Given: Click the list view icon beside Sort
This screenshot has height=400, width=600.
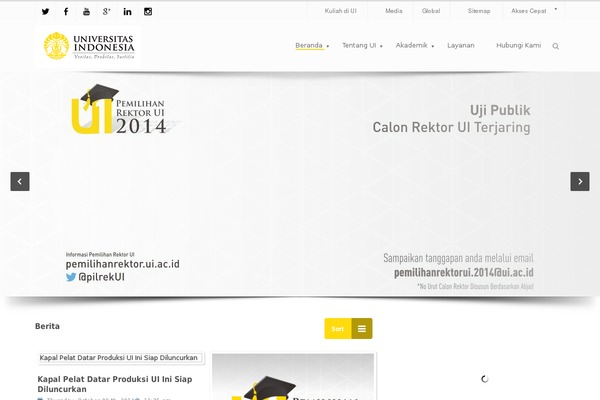Looking at the screenshot, I should click(362, 328).
